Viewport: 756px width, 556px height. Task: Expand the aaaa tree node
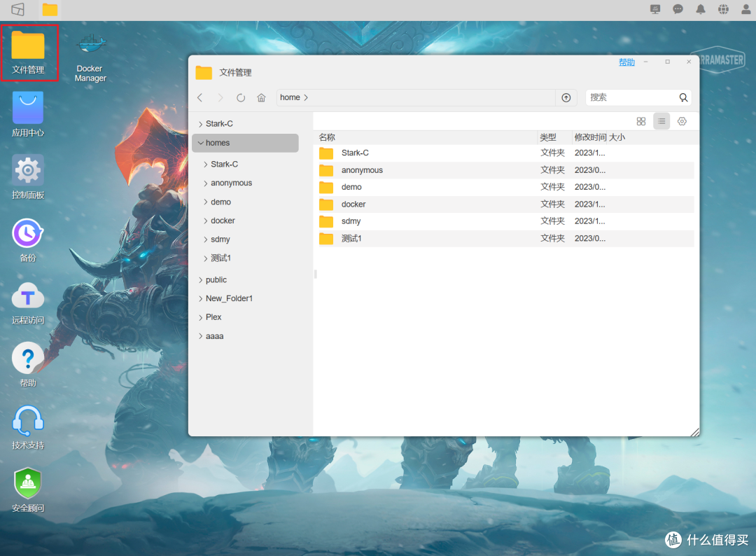point(201,336)
